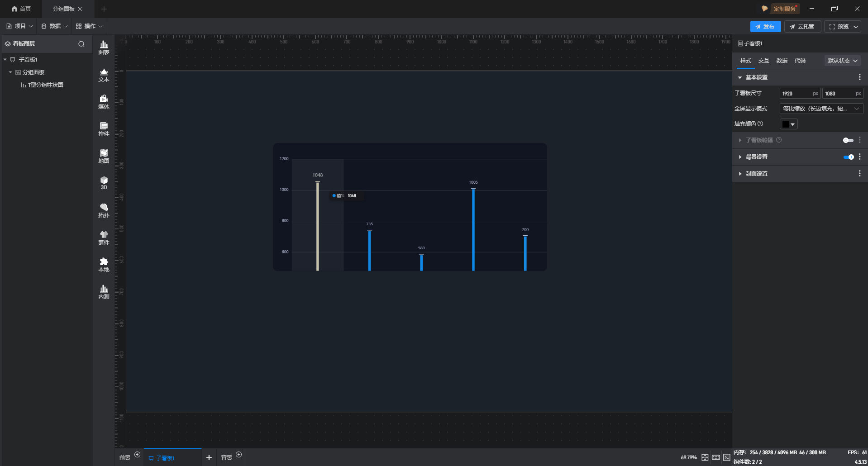
Task: Collapse the 分组面板 tree node
Action: tap(10, 72)
